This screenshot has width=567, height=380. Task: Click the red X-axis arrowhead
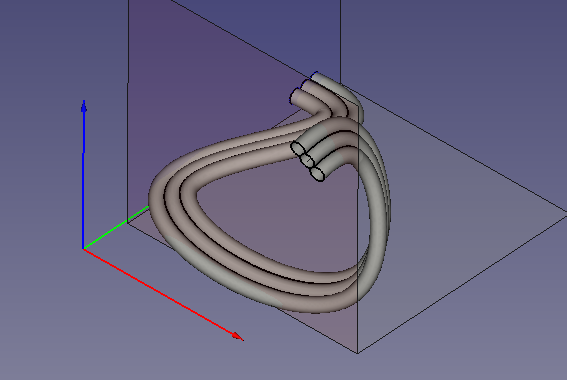click(x=238, y=336)
